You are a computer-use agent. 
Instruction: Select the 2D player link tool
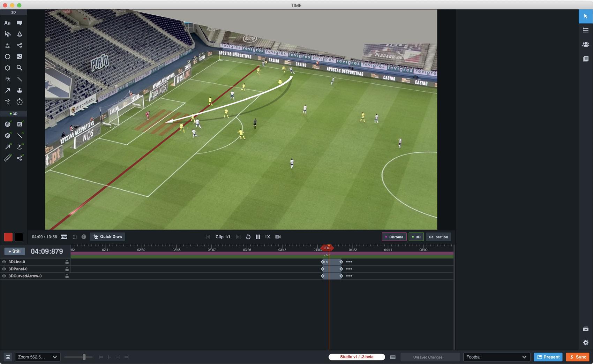pyautogui.click(x=20, y=45)
